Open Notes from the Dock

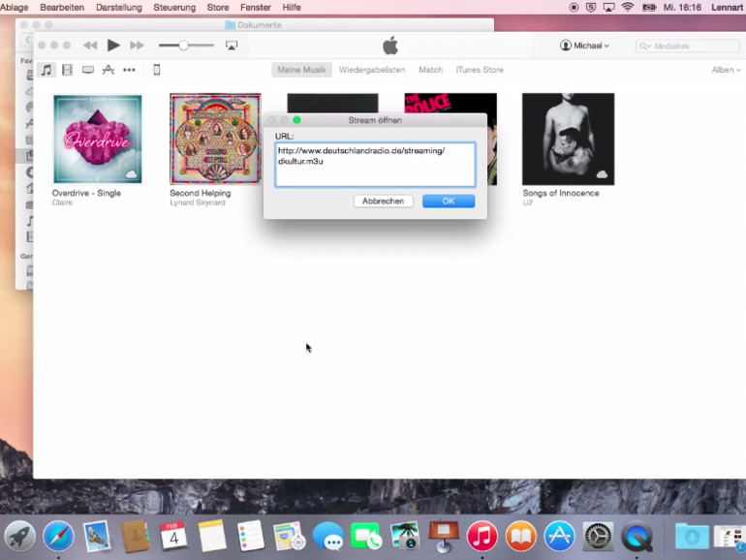click(x=212, y=536)
